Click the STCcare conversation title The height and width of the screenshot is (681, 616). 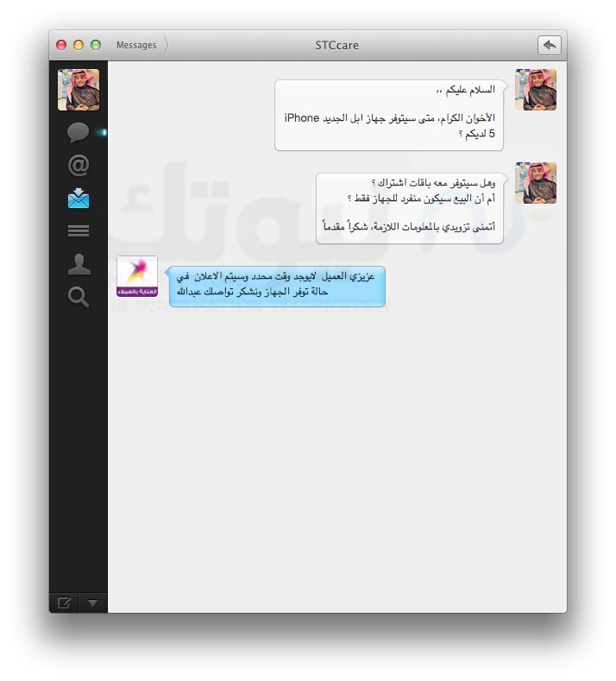click(x=336, y=45)
